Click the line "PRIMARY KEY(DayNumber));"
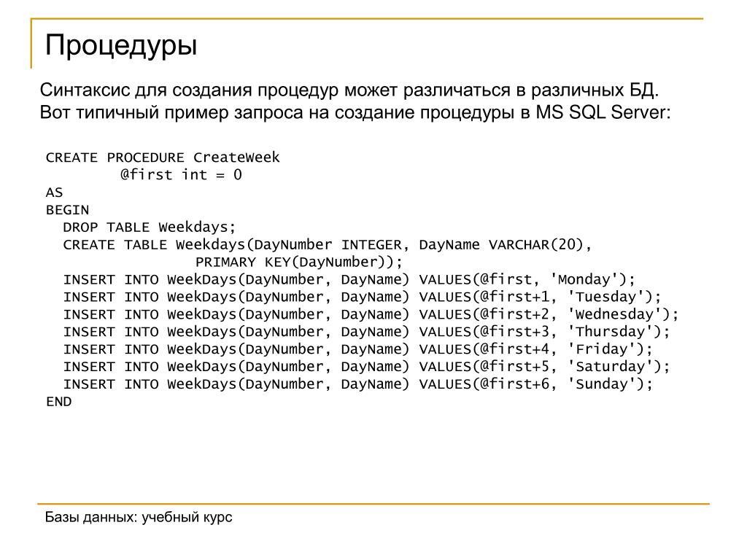 [x=298, y=262]
